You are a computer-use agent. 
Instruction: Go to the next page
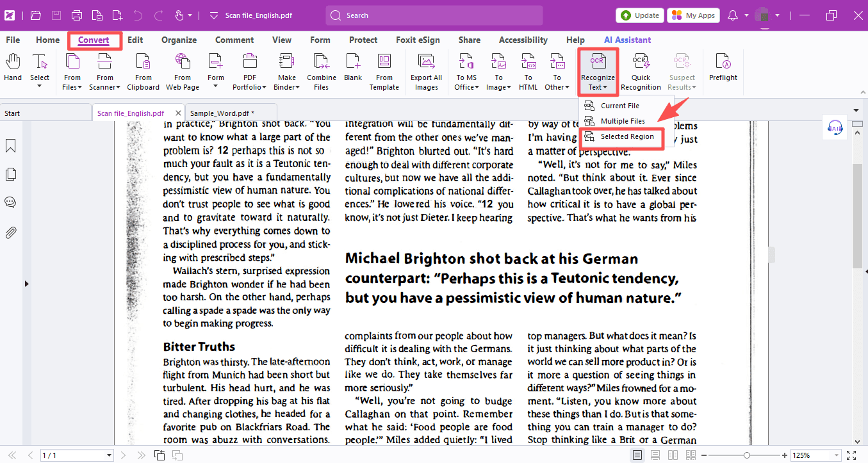coord(124,455)
